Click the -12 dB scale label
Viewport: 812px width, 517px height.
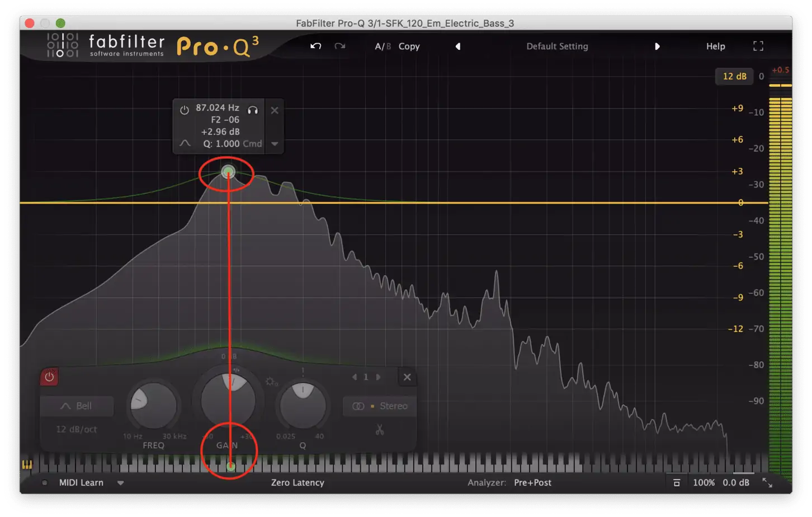click(735, 329)
